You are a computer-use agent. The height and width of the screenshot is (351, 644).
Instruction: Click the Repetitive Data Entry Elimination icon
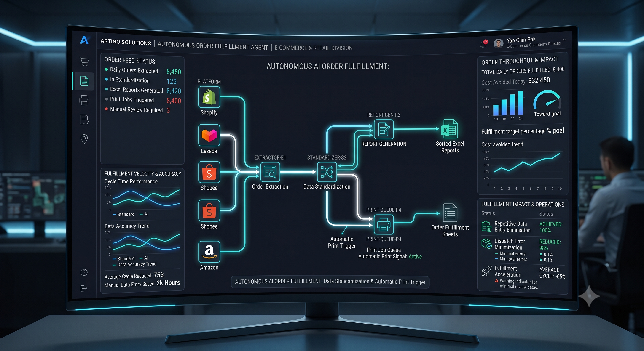486,226
